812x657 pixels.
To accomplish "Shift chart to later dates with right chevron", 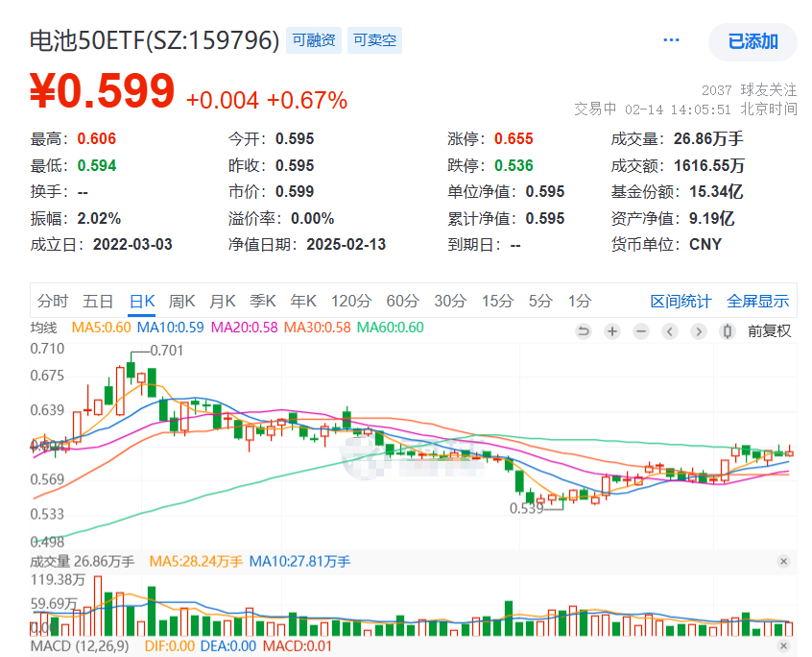I will click(698, 331).
